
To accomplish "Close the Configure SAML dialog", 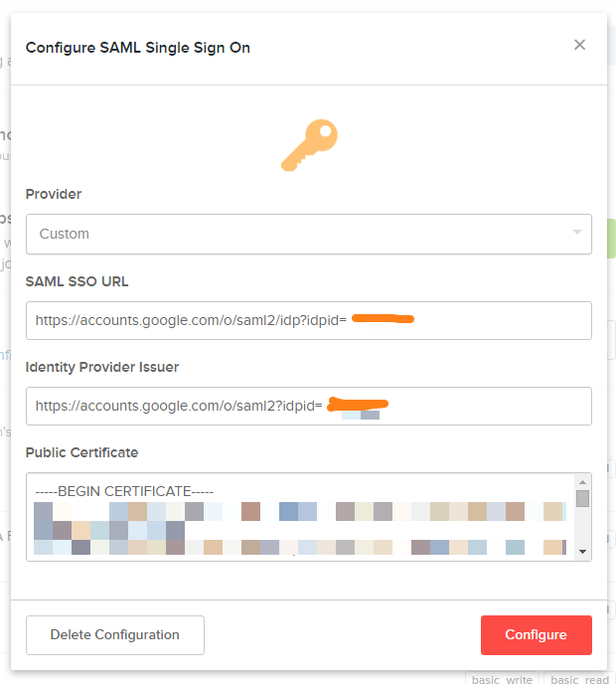I will point(579,45).
